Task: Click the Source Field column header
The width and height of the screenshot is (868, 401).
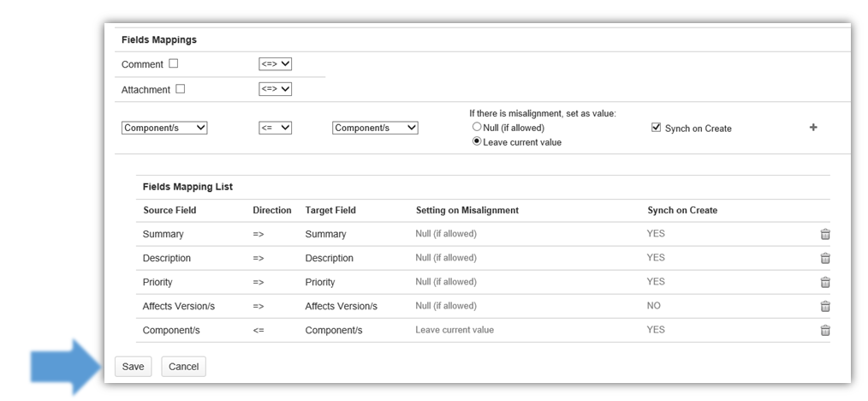Action: 169,210
